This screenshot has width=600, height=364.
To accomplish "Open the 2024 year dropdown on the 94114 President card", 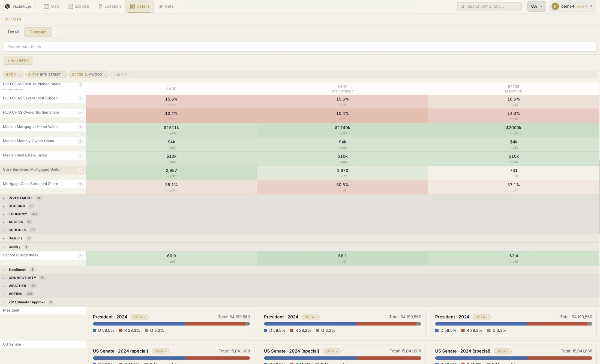I will point(311,317).
